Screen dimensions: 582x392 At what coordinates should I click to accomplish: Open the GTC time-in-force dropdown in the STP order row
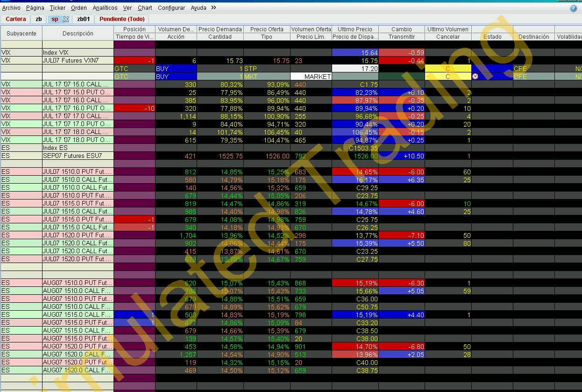pyautogui.click(x=135, y=69)
